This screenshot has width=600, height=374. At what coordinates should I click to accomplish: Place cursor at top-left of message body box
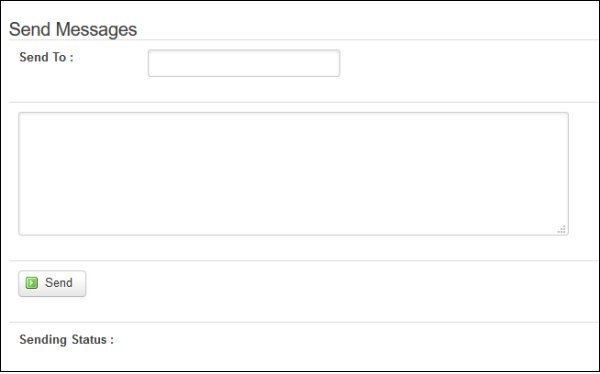coord(24,118)
